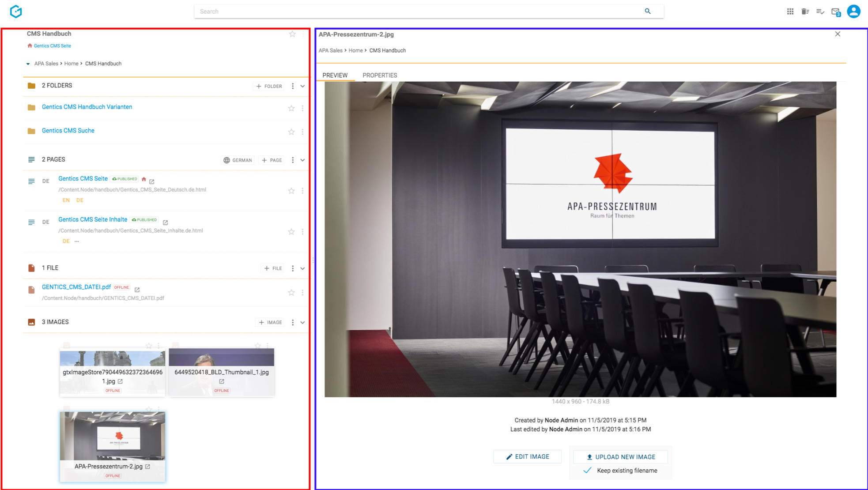This screenshot has height=490, width=868.
Task: Select German language dropdown for 2 PAGES
Action: point(238,159)
